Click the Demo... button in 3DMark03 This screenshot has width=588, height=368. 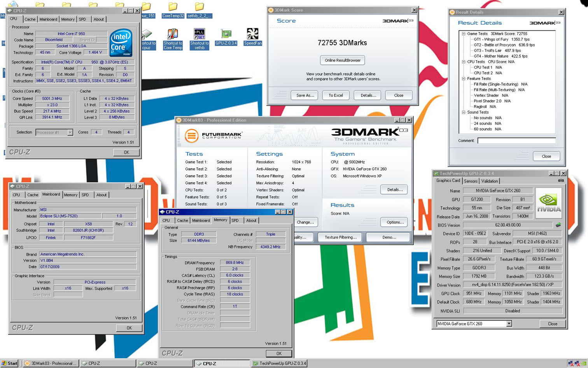[388, 237]
